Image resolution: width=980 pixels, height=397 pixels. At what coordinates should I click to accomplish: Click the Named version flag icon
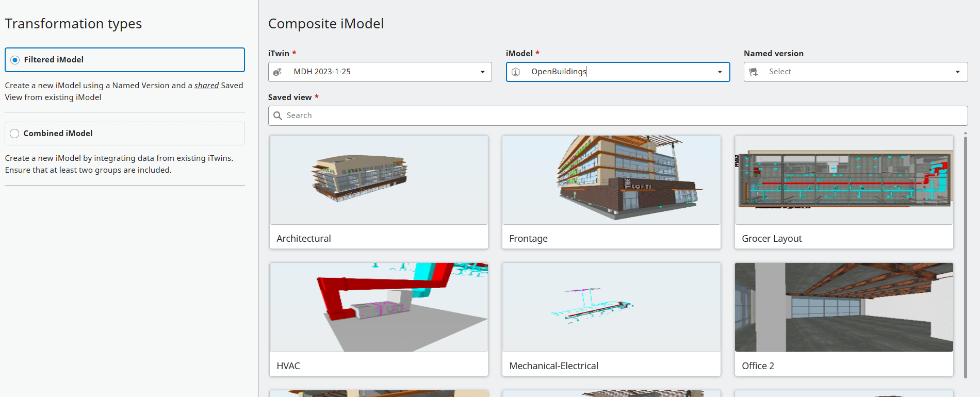tap(754, 72)
